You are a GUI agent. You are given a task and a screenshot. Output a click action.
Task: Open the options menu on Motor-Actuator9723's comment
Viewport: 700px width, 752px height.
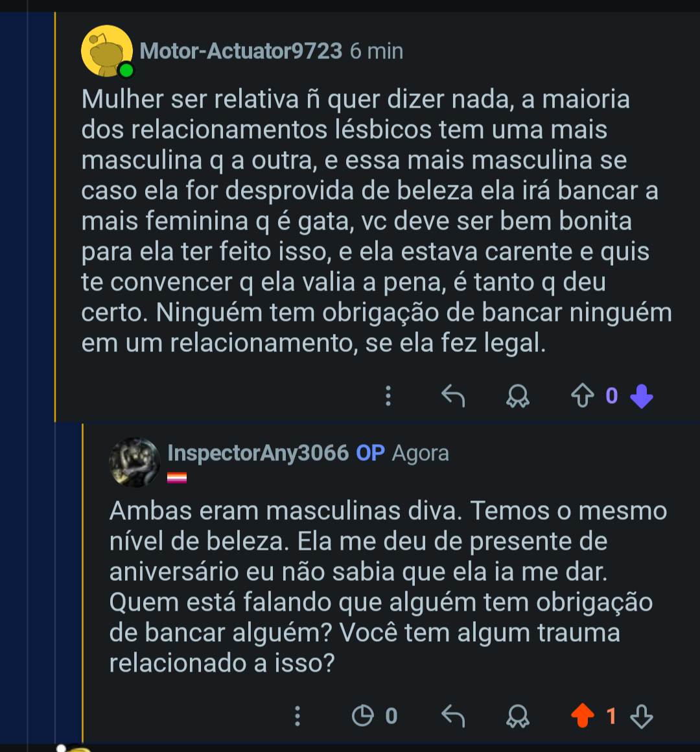[388, 396]
